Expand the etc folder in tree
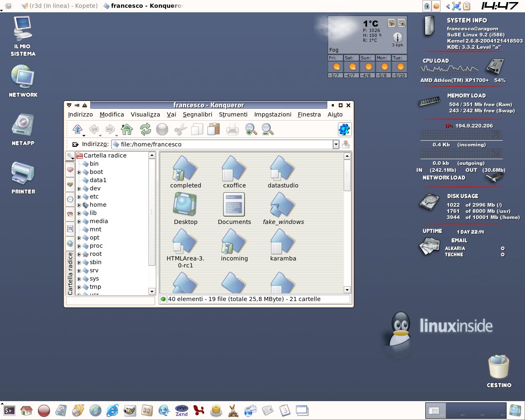Screen dimensions: 525x420 tap(79, 197)
